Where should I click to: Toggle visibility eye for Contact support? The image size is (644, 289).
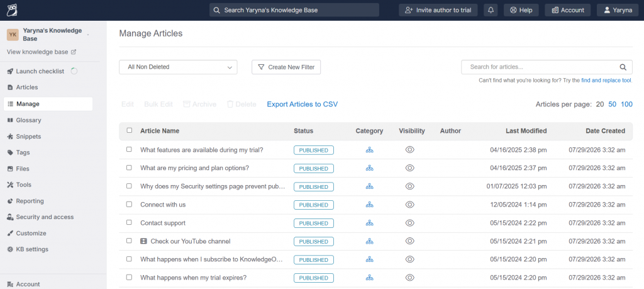coord(409,223)
